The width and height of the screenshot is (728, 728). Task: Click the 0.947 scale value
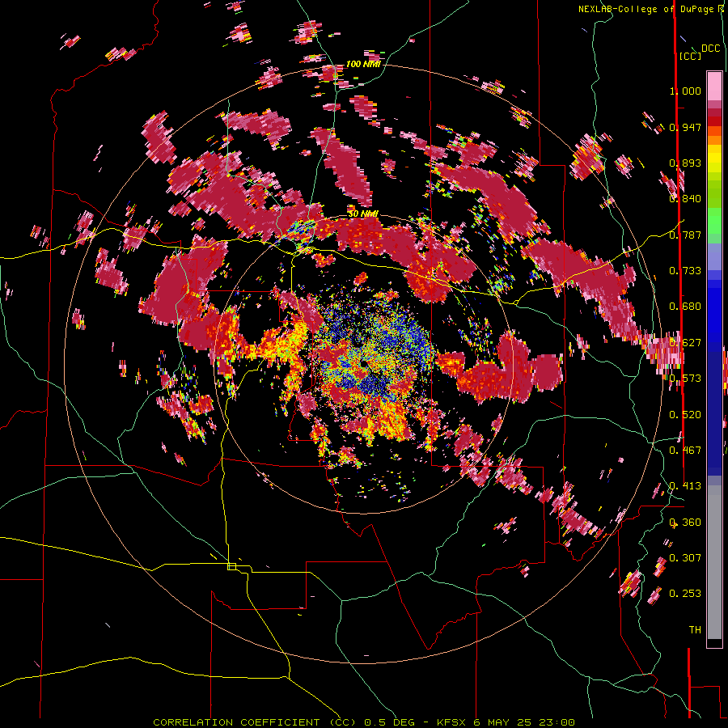coord(685,127)
